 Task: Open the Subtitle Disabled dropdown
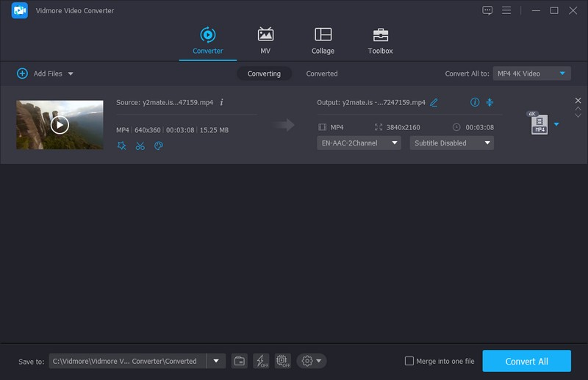451,143
